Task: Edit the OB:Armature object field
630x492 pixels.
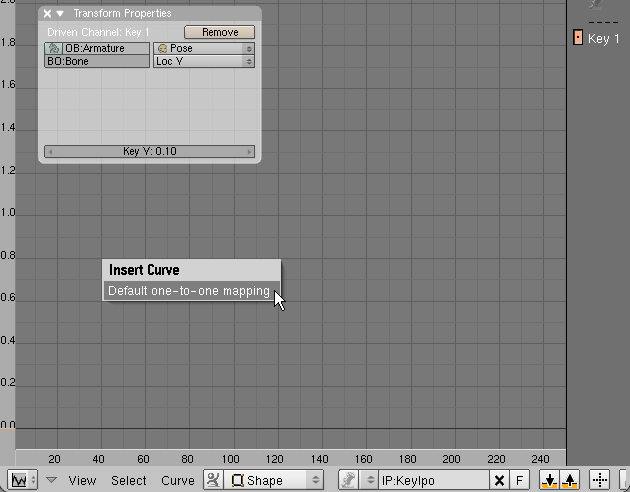Action: [x=106, y=48]
